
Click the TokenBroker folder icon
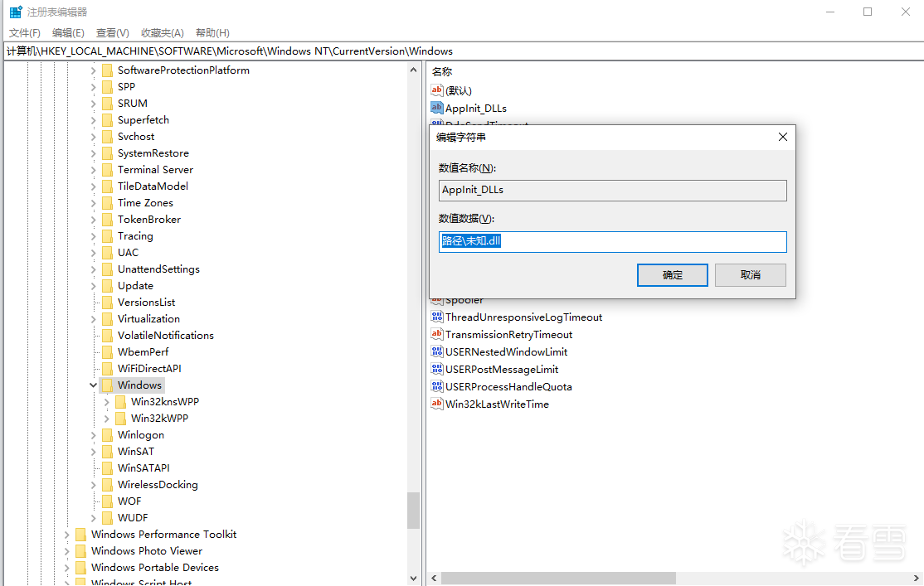pyautogui.click(x=107, y=220)
